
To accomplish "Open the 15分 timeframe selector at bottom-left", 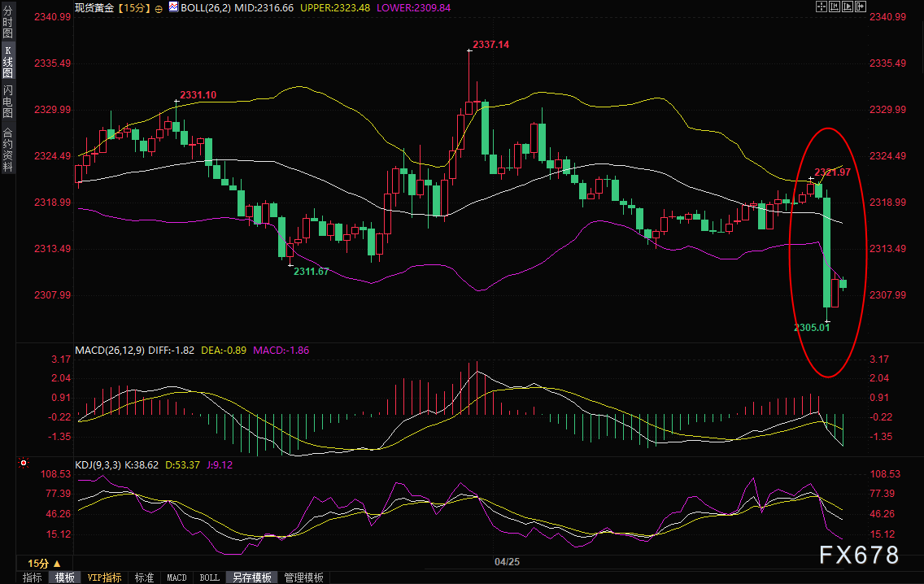I will (44, 563).
